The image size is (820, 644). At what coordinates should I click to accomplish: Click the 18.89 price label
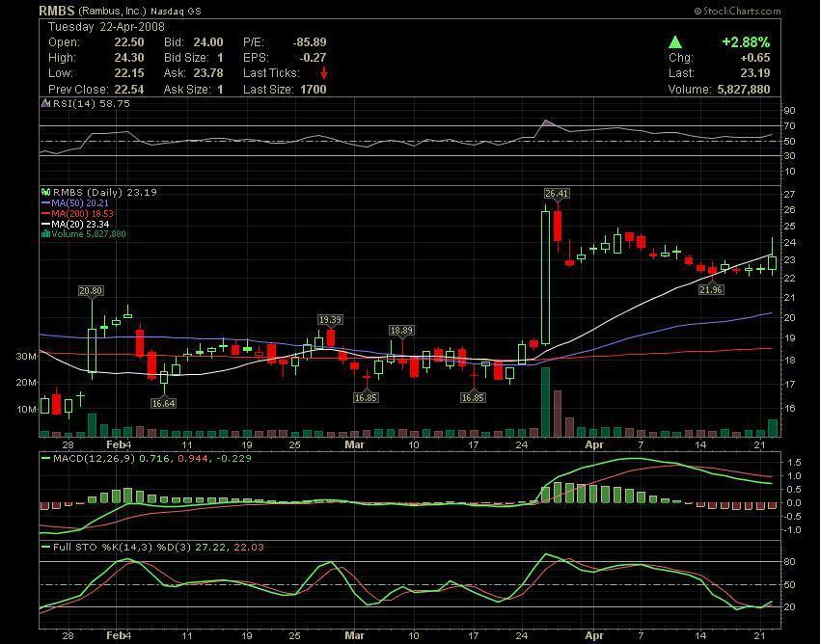click(401, 330)
